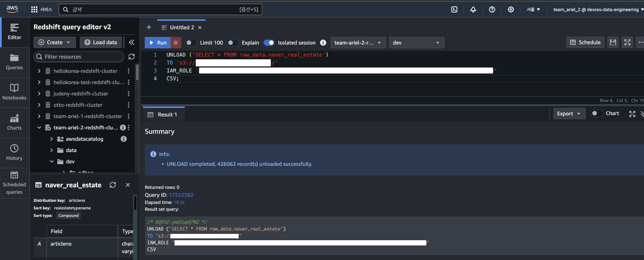
Task: Toggle the Explain switch
Action: pos(232,43)
